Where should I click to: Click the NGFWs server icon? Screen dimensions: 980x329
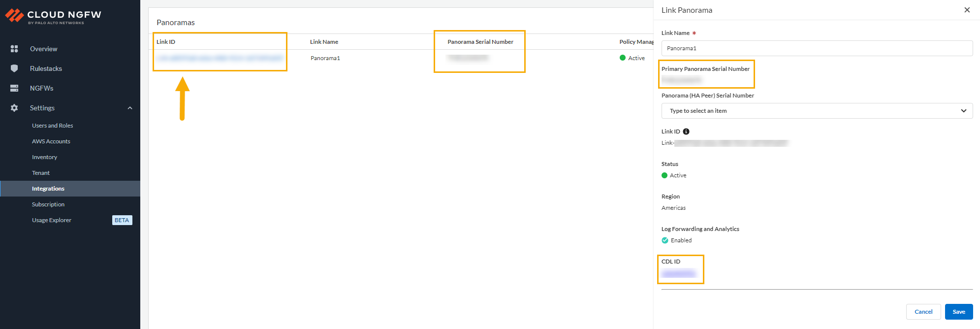point(14,88)
